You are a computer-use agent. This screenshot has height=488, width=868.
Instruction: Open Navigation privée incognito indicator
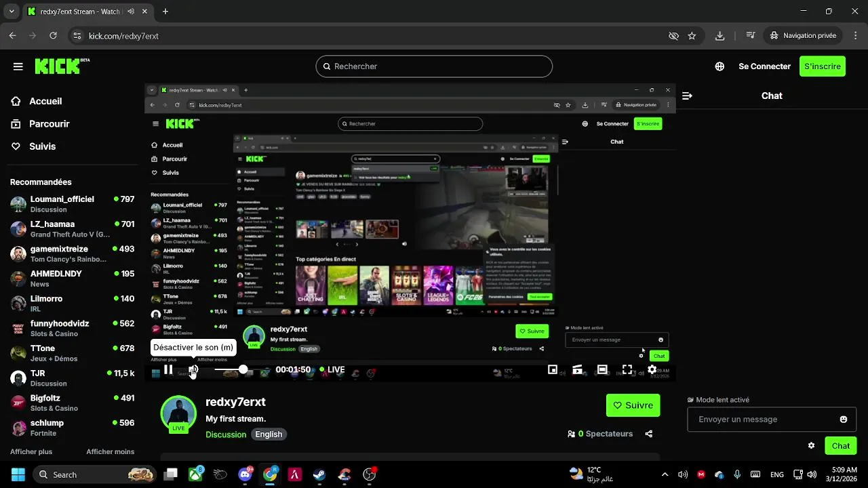click(803, 35)
